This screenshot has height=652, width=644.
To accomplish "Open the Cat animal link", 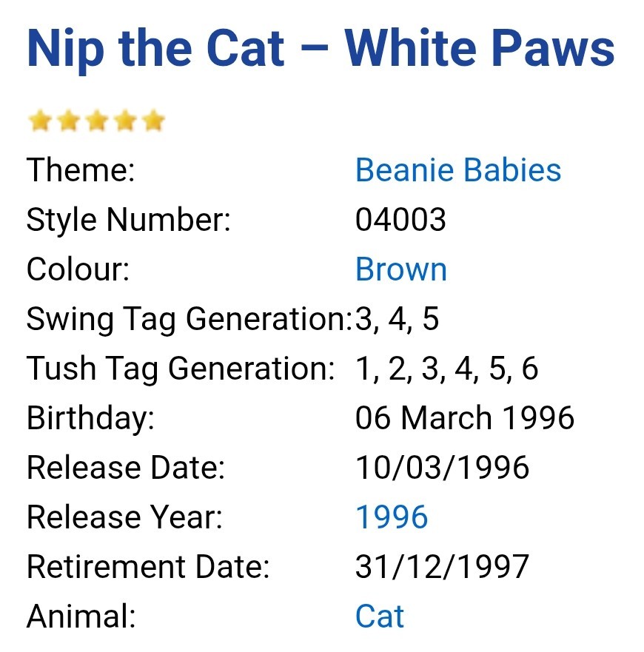I will (380, 616).
